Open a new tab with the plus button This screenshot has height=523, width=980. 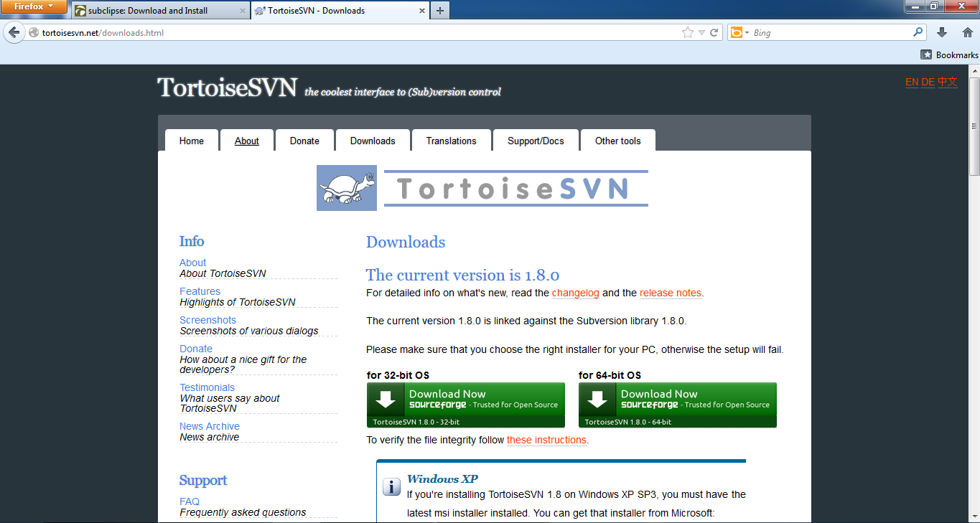tap(439, 11)
